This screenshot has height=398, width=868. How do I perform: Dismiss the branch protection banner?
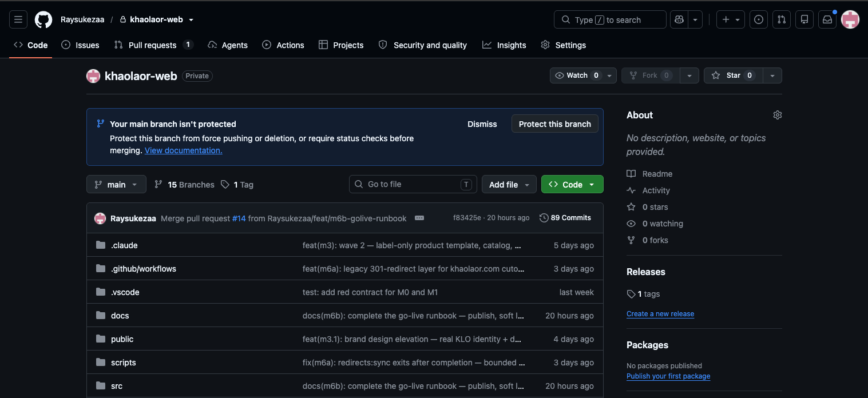tap(482, 124)
